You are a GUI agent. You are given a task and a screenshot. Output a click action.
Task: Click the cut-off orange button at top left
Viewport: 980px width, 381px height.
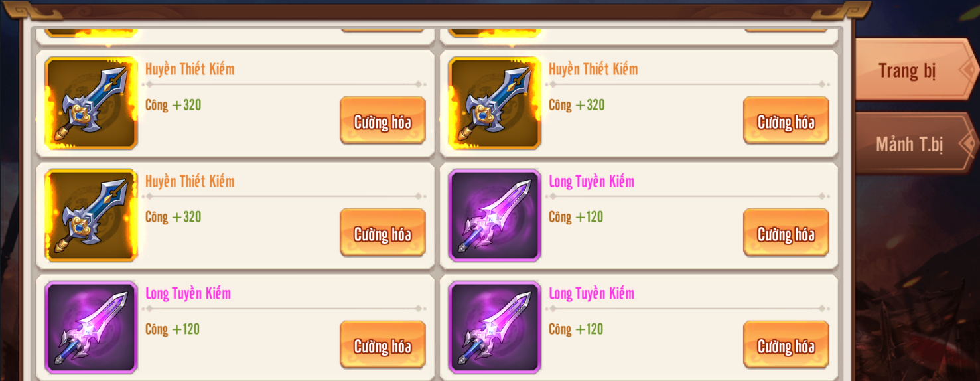pos(383,30)
